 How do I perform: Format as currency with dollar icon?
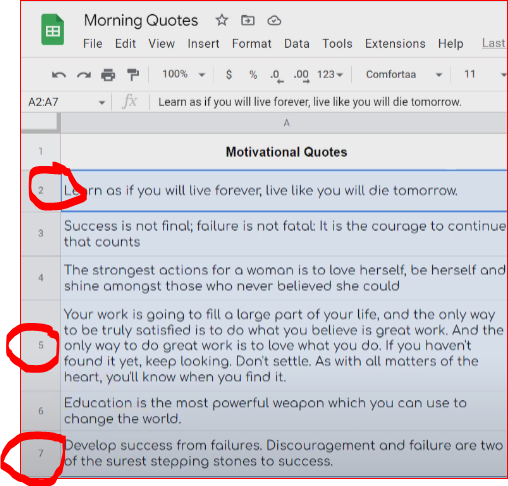229,74
